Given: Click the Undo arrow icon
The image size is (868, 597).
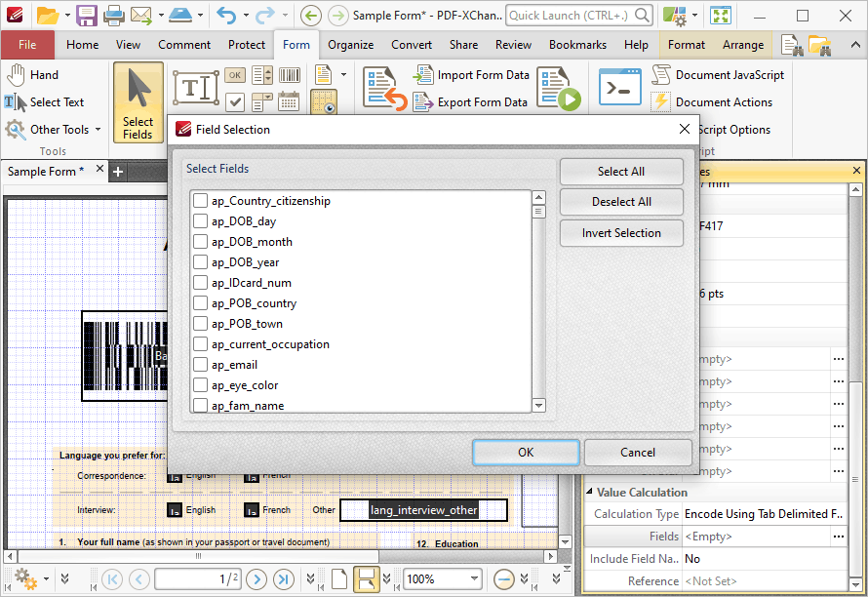Looking at the screenshot, I should coord(226,16).
